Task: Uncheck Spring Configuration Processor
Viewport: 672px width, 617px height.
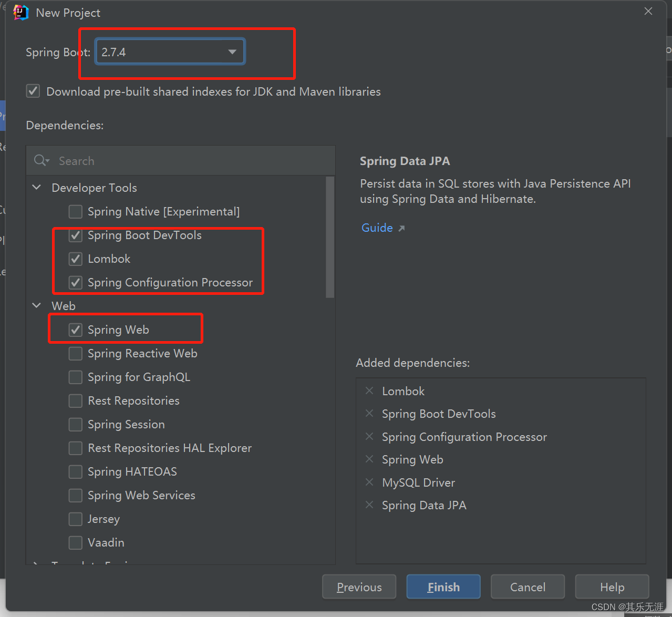Action: coord(76,282)
